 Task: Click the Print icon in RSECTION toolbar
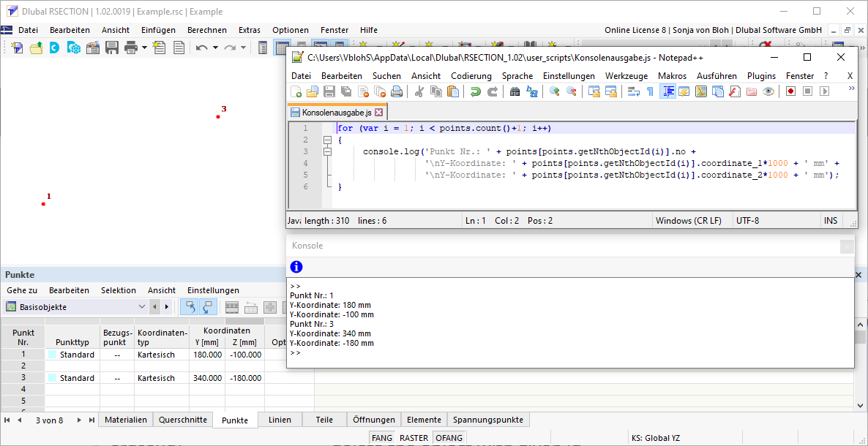point(131,48)
